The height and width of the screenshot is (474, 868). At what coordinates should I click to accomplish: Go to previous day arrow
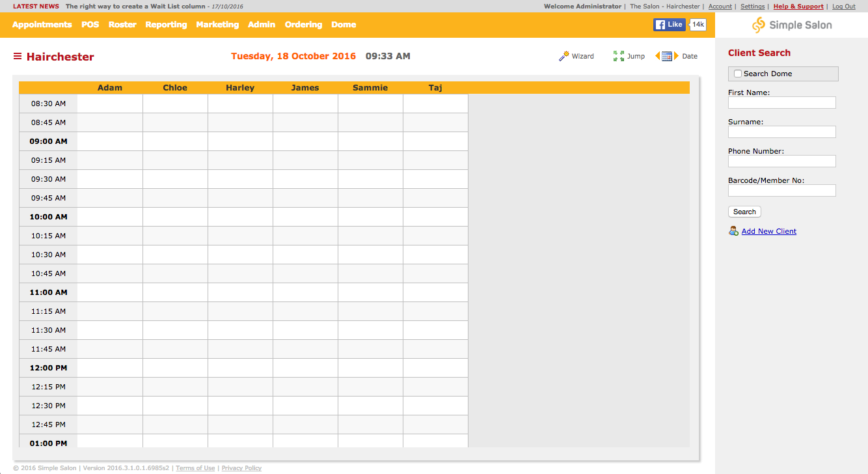[x=657, y=56]
